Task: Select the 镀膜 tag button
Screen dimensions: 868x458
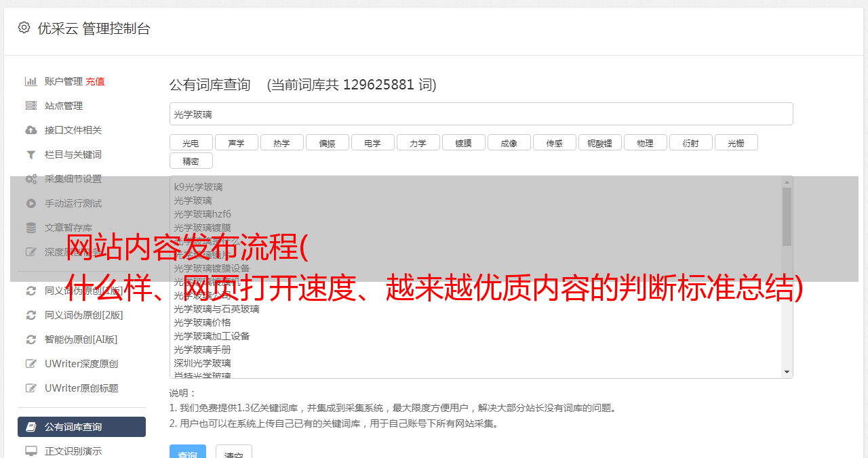Action: pos(464,142)
